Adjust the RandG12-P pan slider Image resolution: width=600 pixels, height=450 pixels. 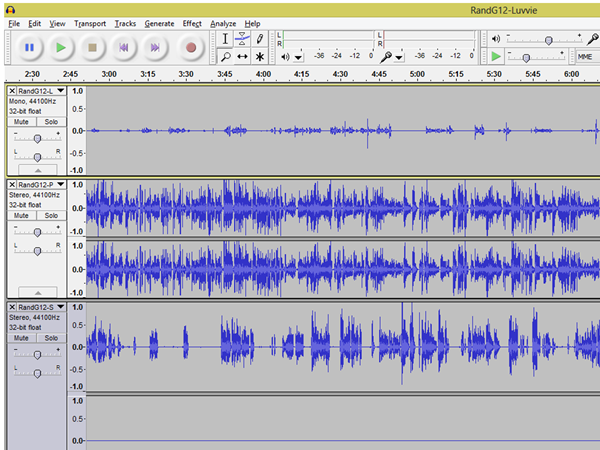pyautogui.click(x=37, y=251)
